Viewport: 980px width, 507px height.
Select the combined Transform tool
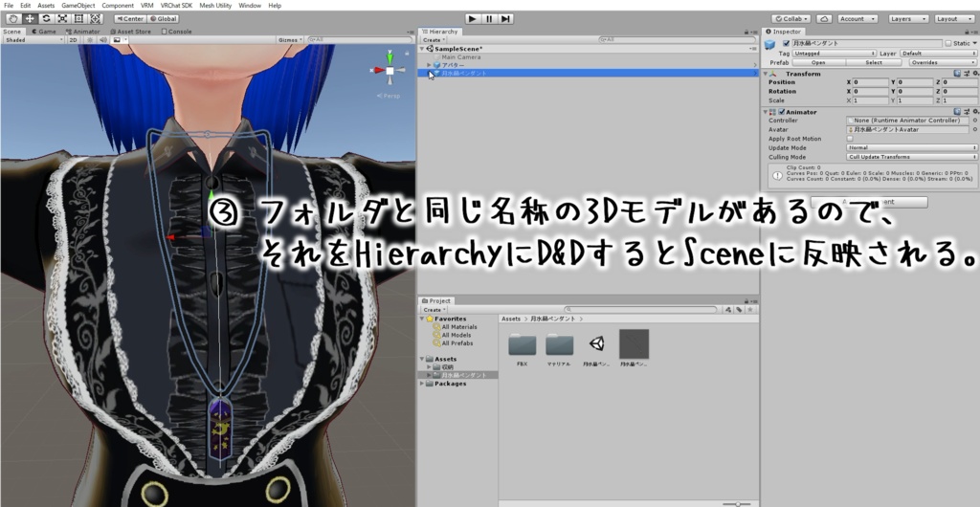click(96, 19)
